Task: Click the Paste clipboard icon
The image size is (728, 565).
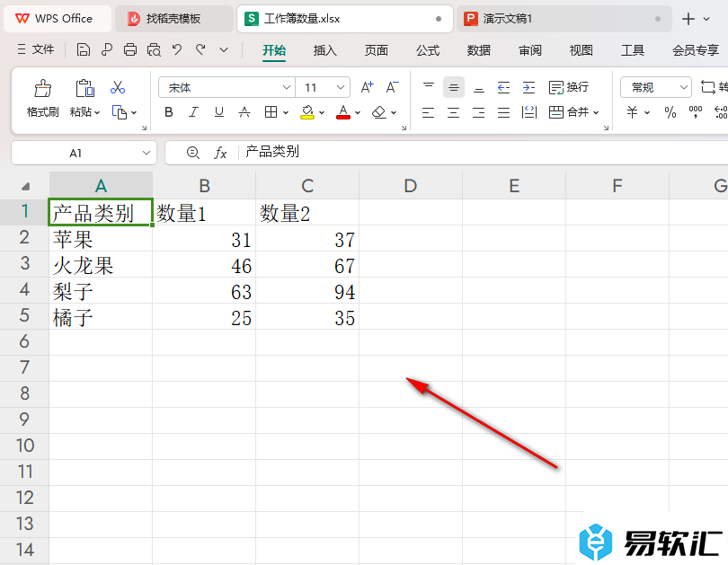Action: (85, 88)
